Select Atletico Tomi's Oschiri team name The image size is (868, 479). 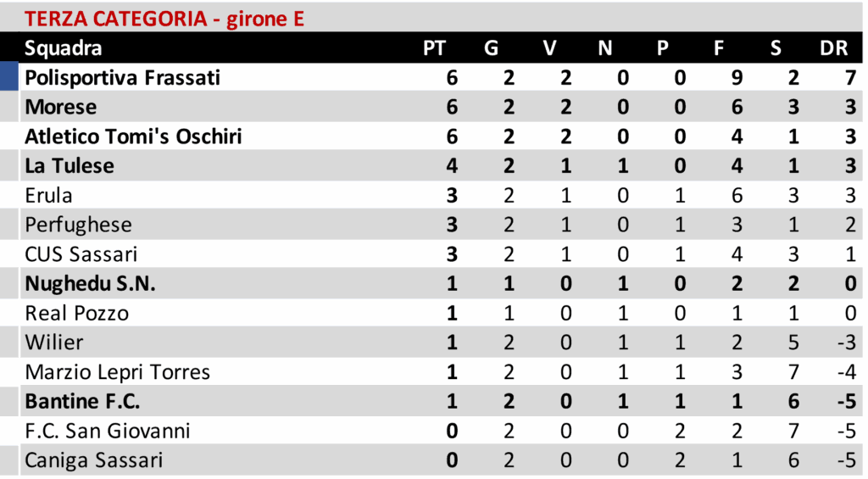pyautogui.click(x=133, y=136)
